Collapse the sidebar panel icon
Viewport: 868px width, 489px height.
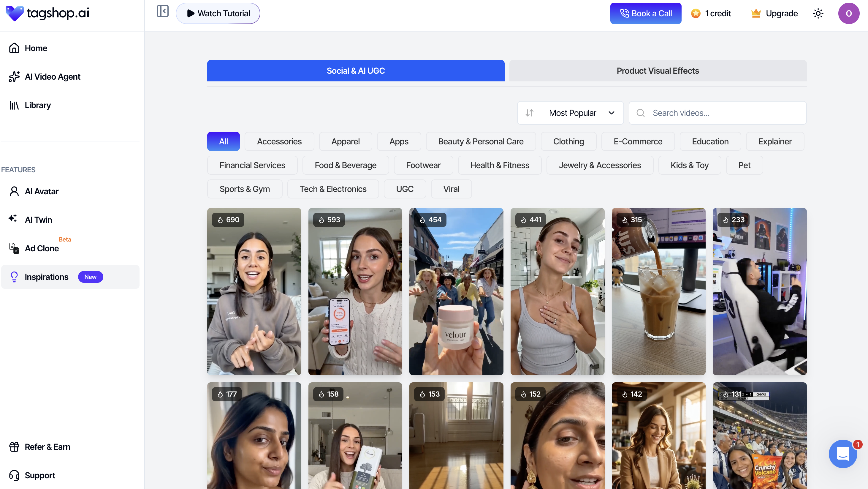[x=162, y=11]
